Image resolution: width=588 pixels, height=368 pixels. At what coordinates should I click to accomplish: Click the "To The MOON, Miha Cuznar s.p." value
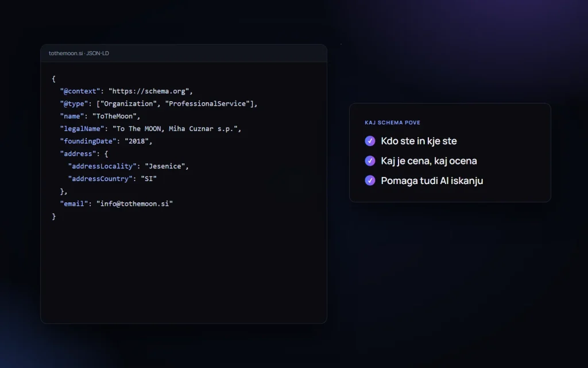click(175, 129)
